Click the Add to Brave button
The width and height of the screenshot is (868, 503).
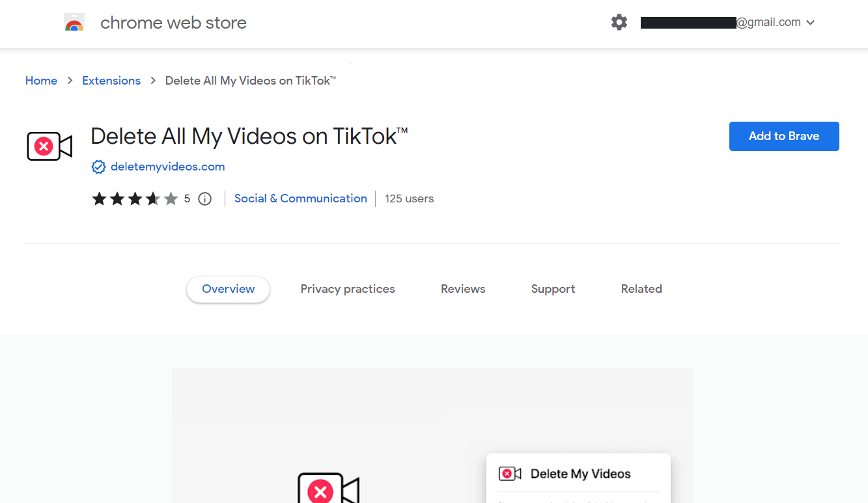click(784, 136)
